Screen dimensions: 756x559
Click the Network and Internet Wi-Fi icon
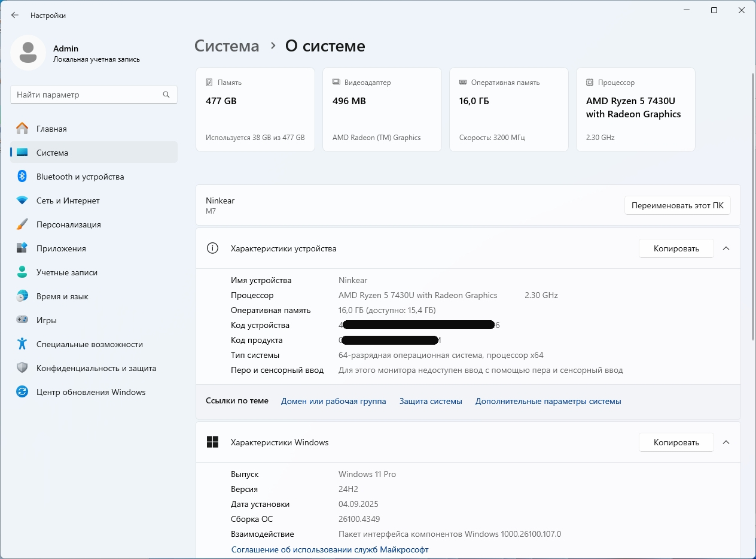pyautogui.click(x=22, y=200)
